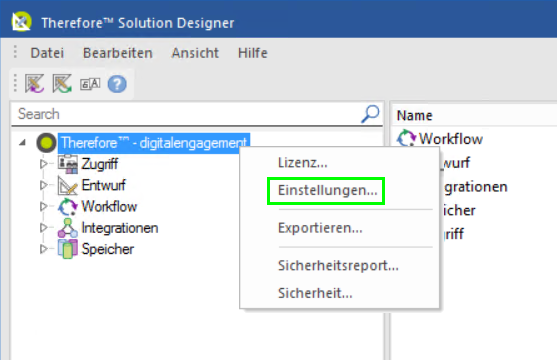Click the Entwurf ruler icon in tree

pos(67,185)
